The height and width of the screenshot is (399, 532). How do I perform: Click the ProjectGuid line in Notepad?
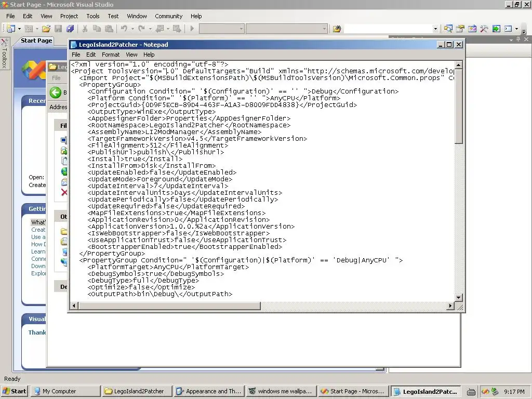pyautogui.click(x=222, y=105)
